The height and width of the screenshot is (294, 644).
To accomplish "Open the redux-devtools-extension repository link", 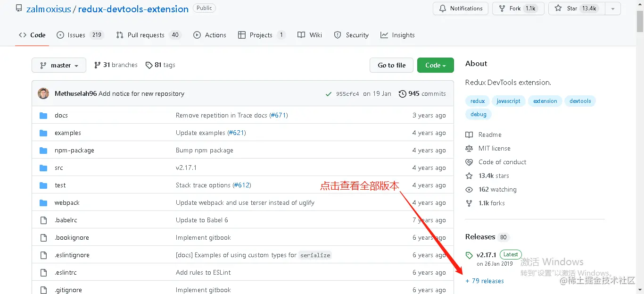I will [133, 9].
